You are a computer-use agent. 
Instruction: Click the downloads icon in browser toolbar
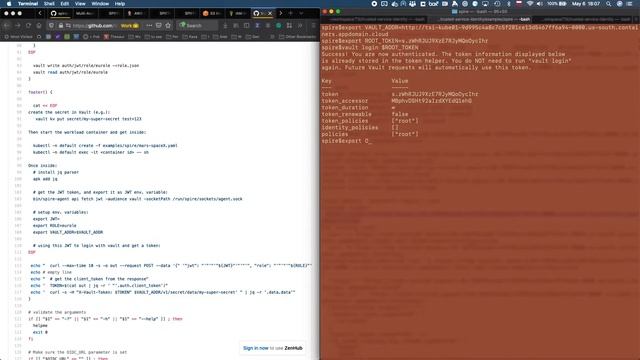click(x=225, y=25)
